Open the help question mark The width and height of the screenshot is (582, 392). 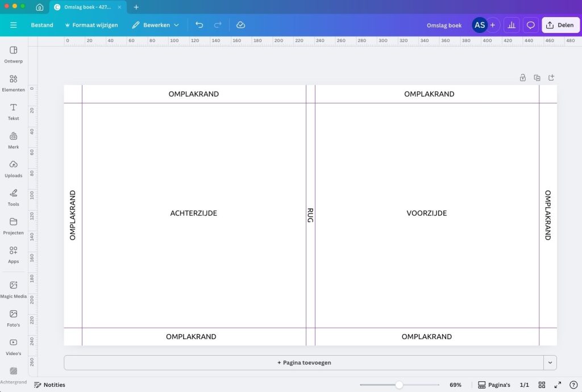[x=573, y=385]
